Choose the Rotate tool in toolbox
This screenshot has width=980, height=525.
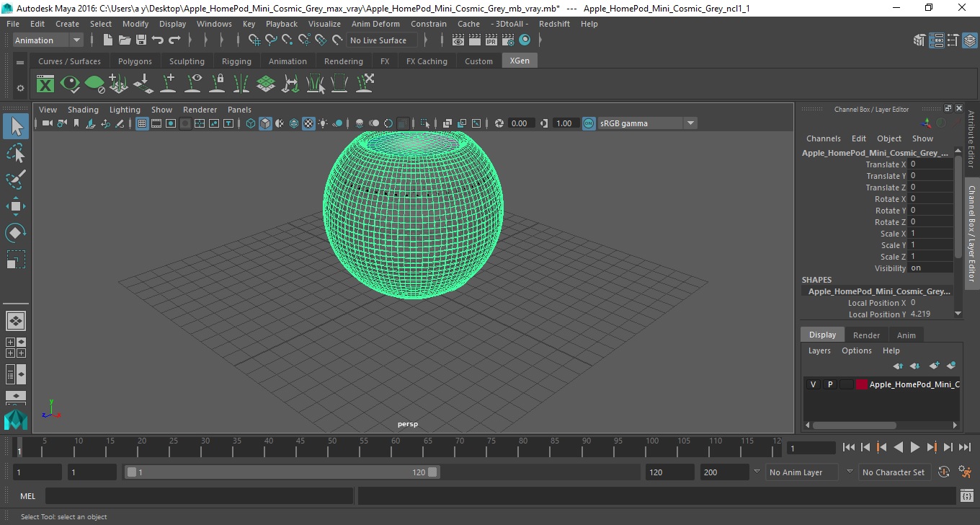[16, 232]
